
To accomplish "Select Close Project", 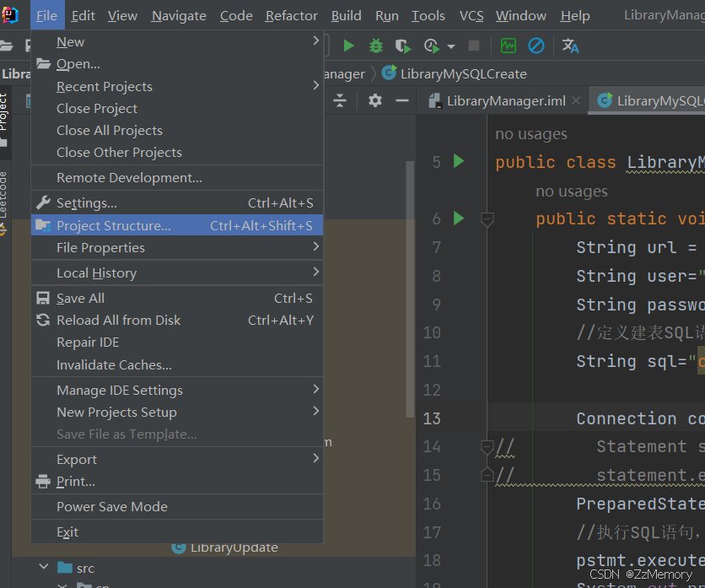I will [177, 109].
